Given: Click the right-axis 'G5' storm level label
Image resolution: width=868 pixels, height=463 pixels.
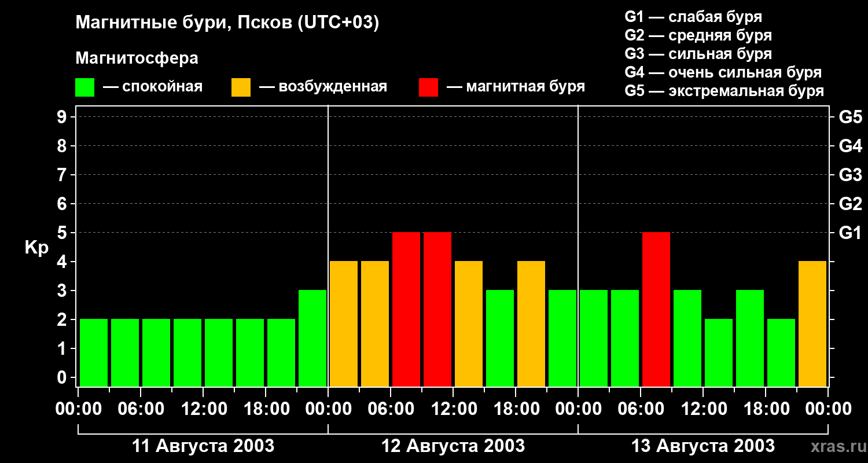Looking at the screenshot, I should point(851,117).
